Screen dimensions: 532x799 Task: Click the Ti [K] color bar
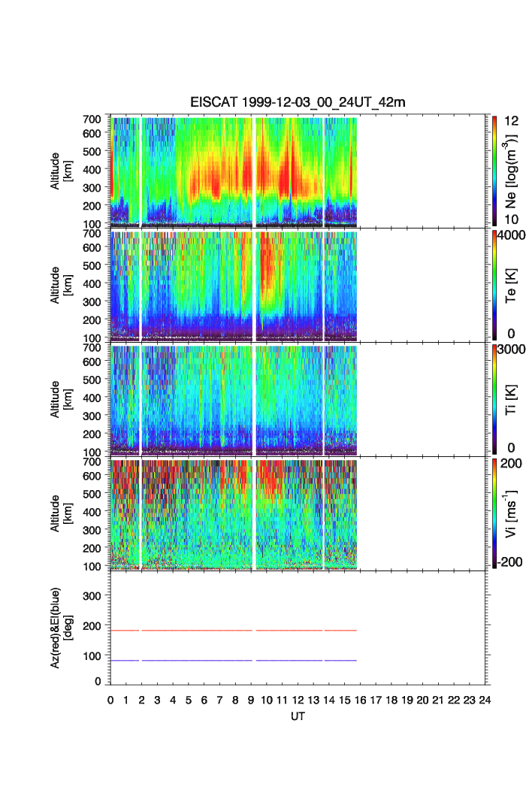[x=495, y=398]
